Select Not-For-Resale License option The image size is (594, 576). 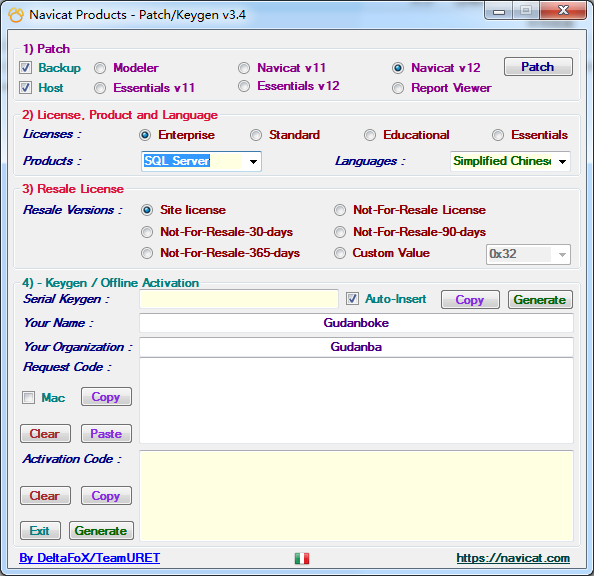340,210
